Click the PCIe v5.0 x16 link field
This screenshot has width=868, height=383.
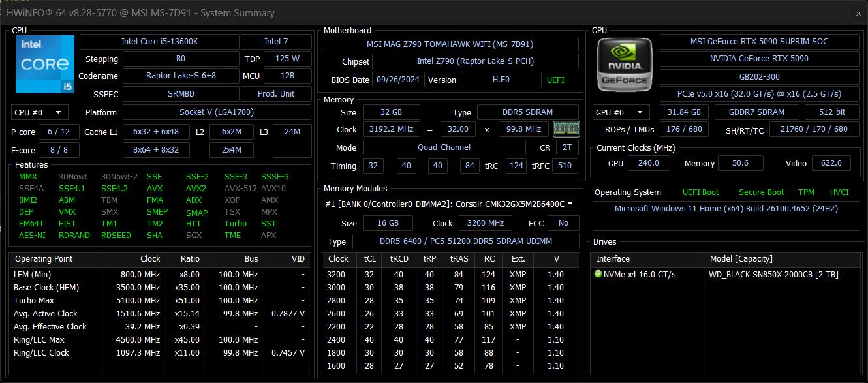(x=759, y=93)
